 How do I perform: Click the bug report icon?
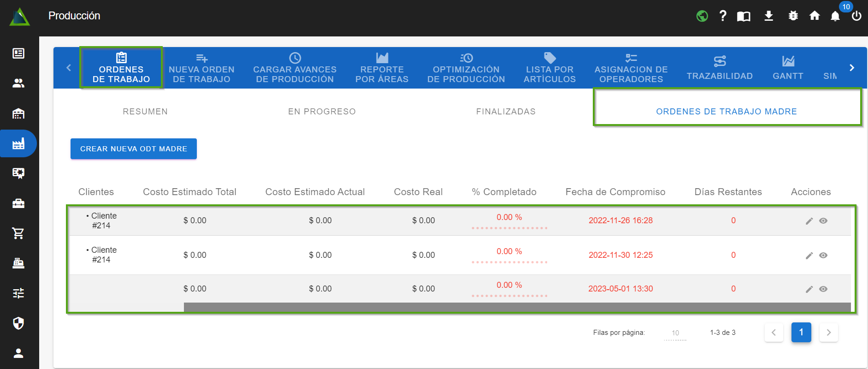[793, 16]
